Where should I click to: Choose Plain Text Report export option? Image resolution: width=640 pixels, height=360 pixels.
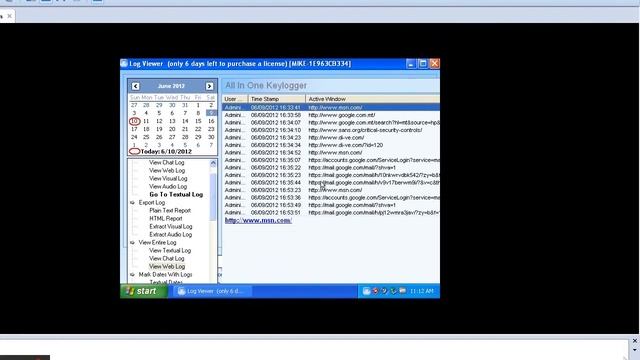[170, 210]
